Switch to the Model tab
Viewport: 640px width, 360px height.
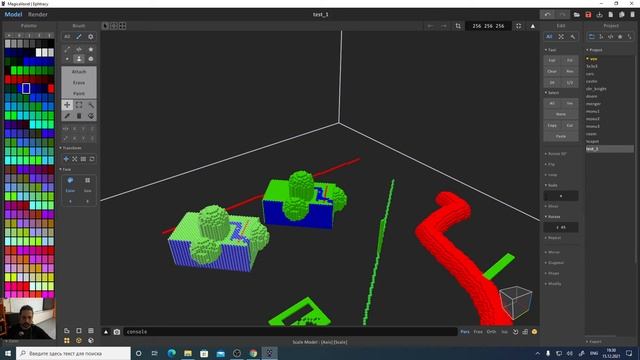(x=13, y=14)
